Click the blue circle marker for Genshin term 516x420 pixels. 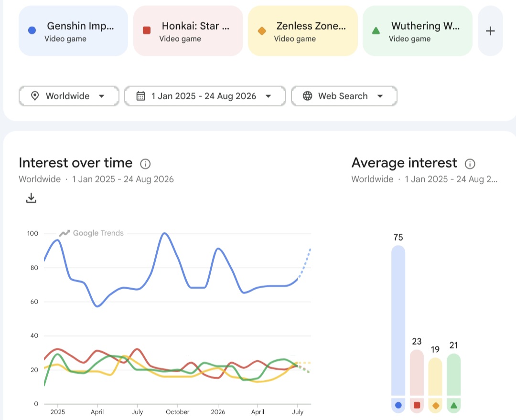click(32, 31)
